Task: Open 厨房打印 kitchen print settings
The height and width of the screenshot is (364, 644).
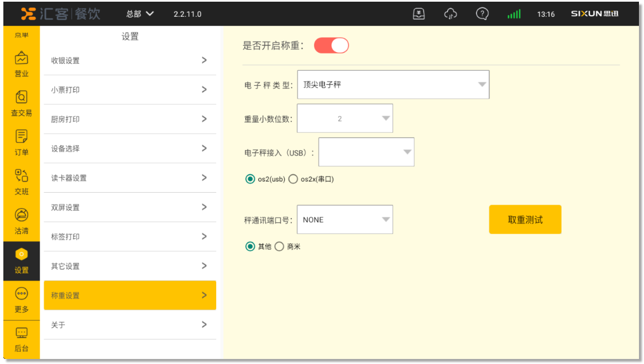Action: tap(130, 119)
